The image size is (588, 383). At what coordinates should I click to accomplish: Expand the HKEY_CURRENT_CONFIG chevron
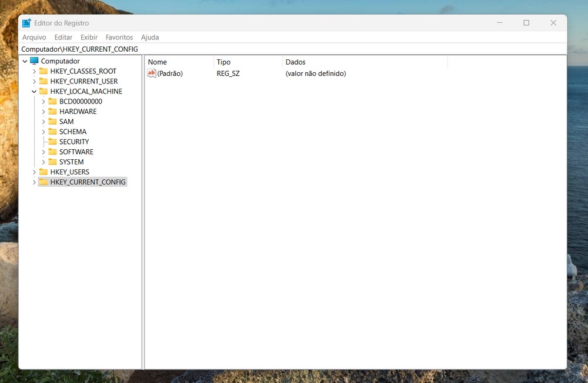(34, 182)
